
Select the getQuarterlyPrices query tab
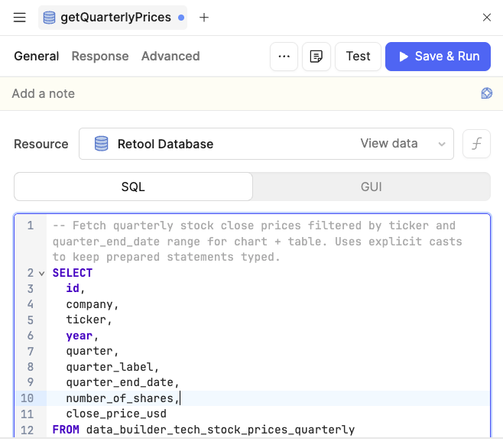(112, 18)
